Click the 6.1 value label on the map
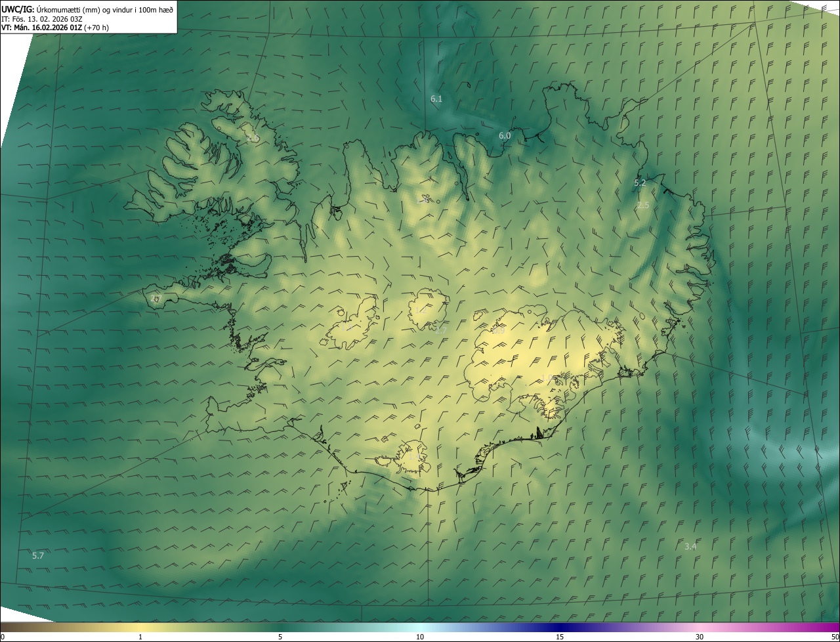This screenshot has height=642, width=840. tap(436, 99)
